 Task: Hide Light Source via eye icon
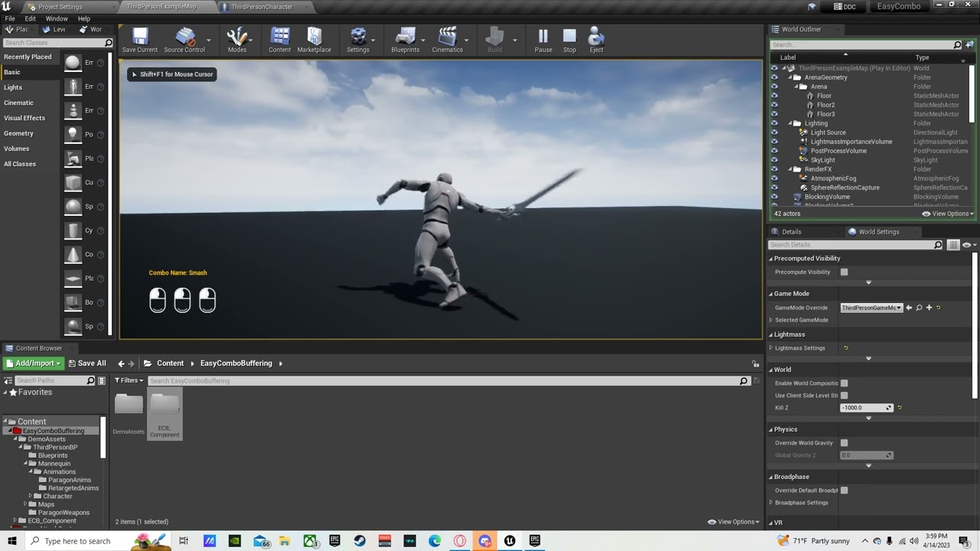coord(774,132)
